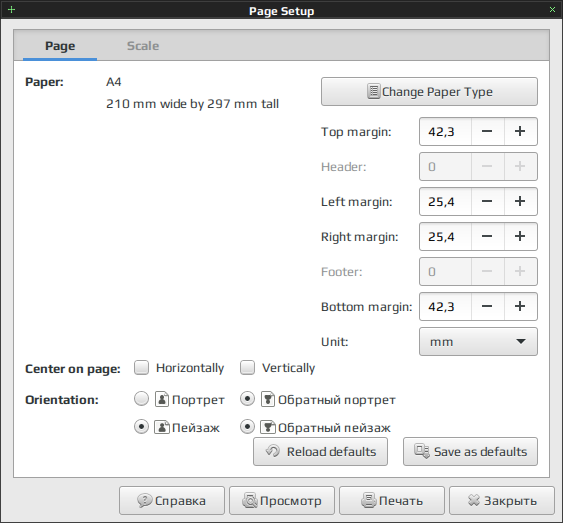Screen dimensions: 563x523
Task: Click the save icon on Save as defaults
Action: tap(422, 451)
